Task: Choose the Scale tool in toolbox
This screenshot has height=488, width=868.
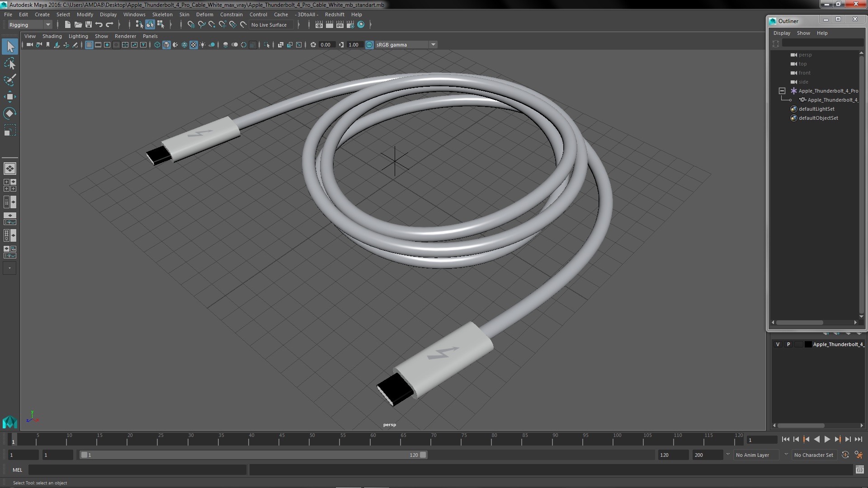Action: [10, 130]
